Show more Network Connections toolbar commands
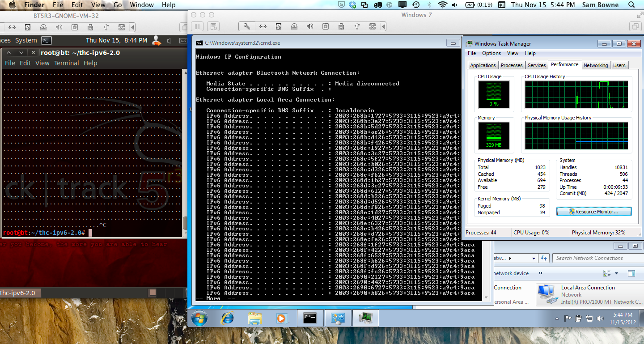This screenshot has width=644, height=344. coord(540,273)
